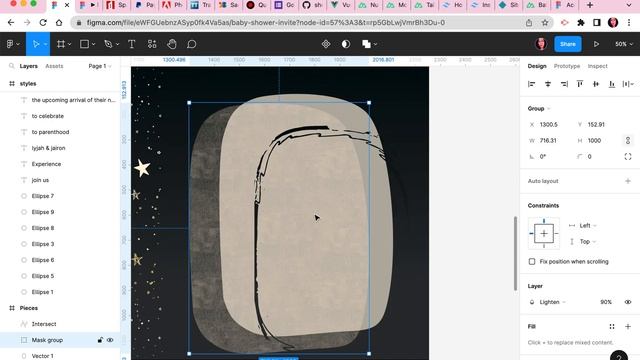Go back in browser history
640x360 pixels.
(x=11, y=22)
